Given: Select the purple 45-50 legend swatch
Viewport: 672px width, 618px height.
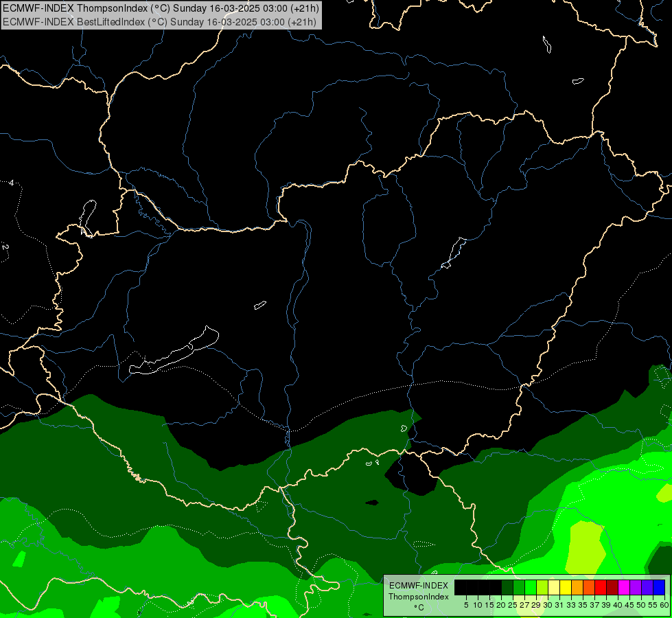Looking at the screenshot, I should (x=636, y=587).
